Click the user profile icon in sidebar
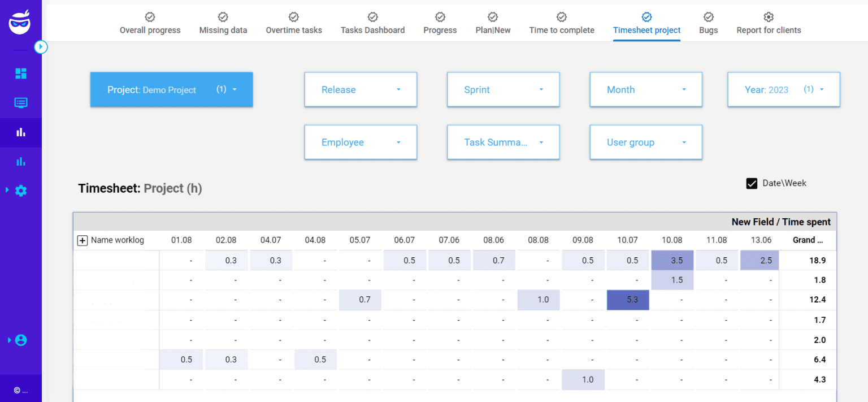 click(21, 340)
